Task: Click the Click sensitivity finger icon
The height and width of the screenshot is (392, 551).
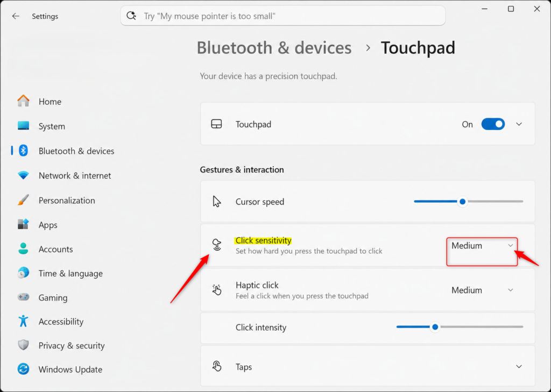Action: tap(217, 245)
